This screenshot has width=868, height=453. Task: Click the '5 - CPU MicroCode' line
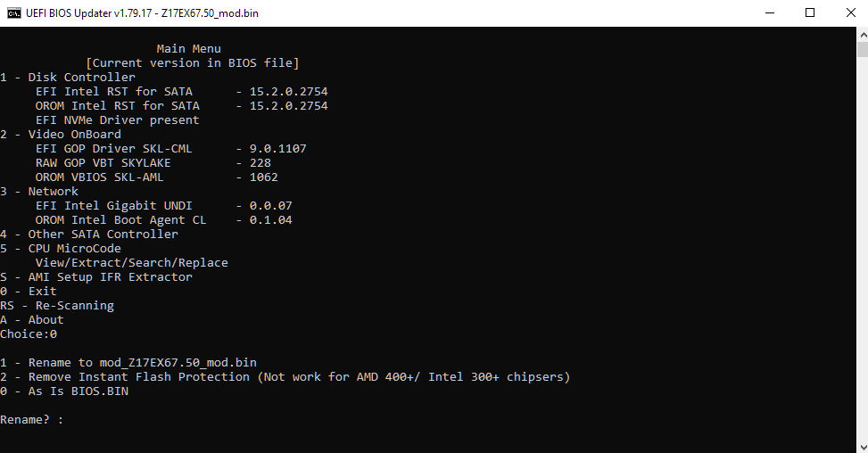coord(61,249)
